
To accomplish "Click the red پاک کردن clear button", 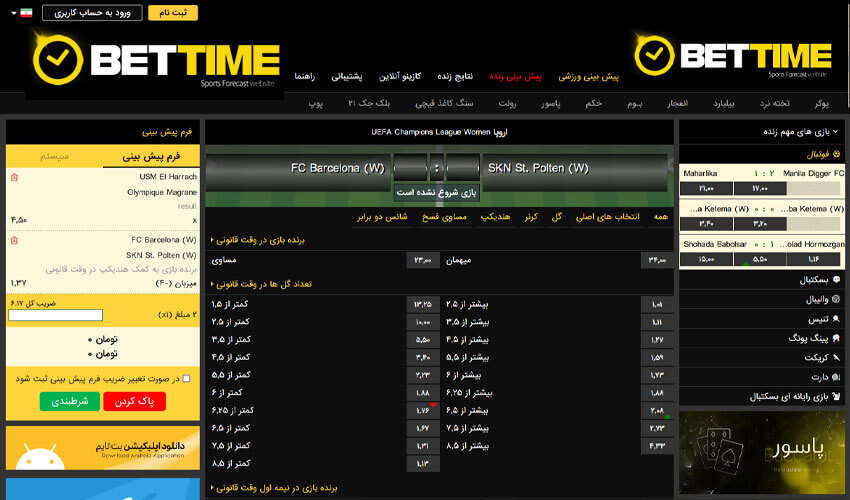I will tap(134, 401).
